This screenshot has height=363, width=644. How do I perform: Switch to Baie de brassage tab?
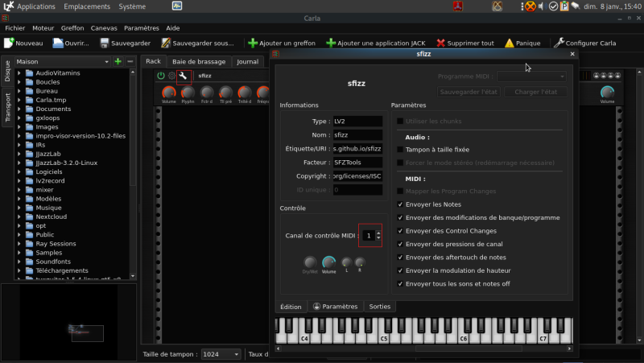coord(199,62)
